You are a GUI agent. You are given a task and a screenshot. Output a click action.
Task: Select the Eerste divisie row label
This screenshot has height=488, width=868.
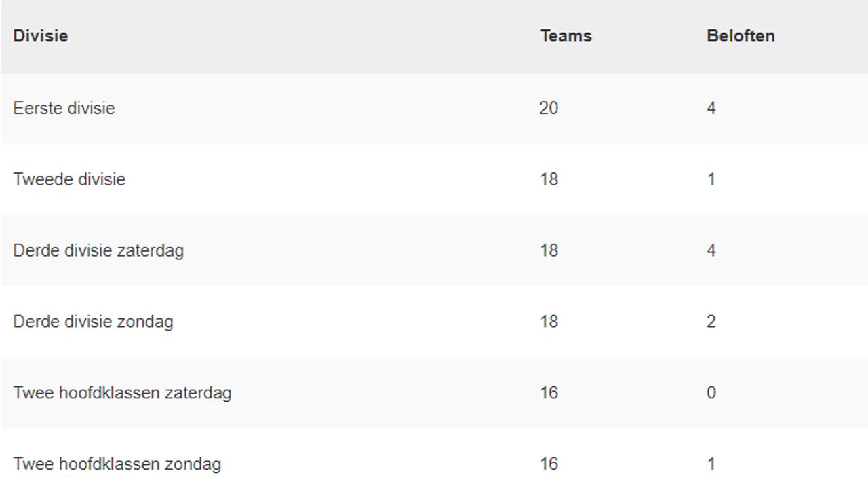pos(64,108)
